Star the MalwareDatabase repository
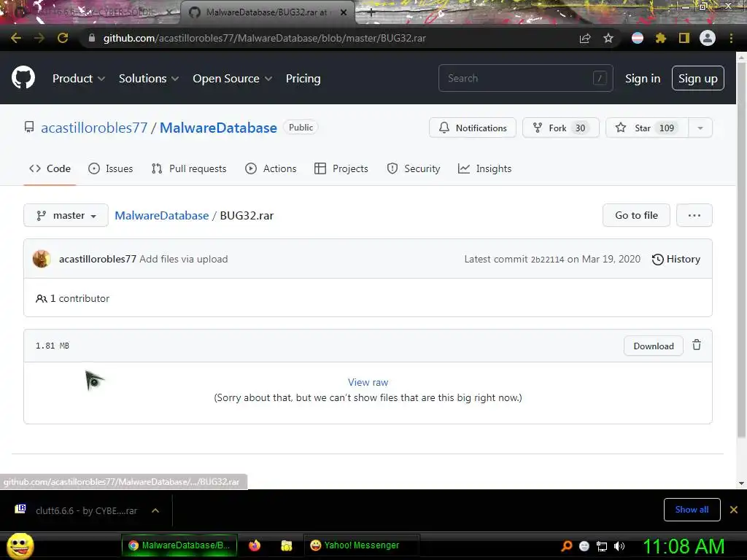The width and height of the screenshot is (747, 560). click(647, 128)
